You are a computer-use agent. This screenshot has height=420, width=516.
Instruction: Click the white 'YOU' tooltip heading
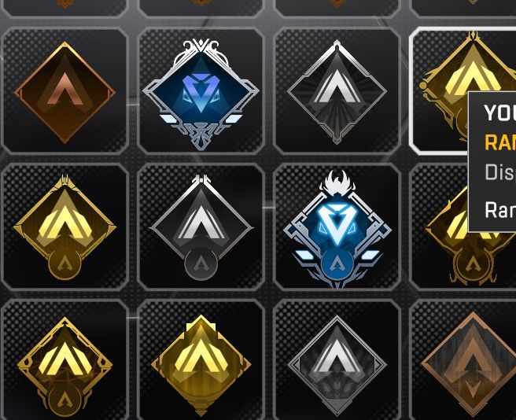500,113
